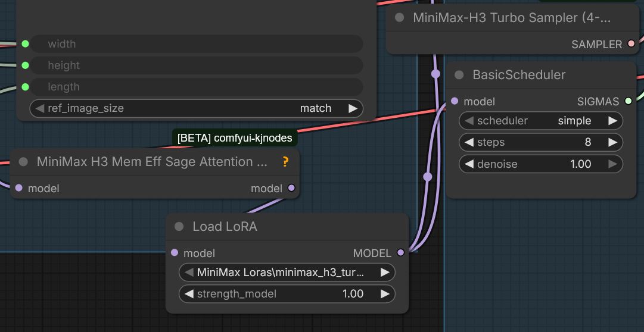
Task: Select the BasicScheduler node title
Action: (x=519, y=75)
